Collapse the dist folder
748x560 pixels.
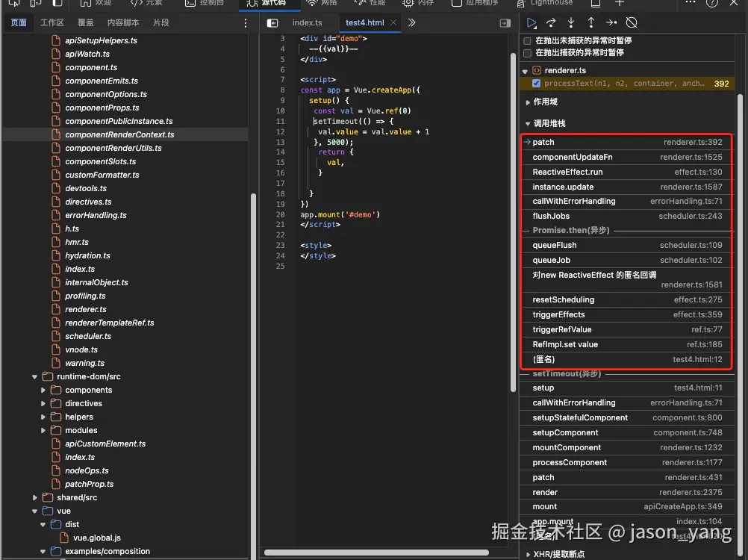[43, 525]
